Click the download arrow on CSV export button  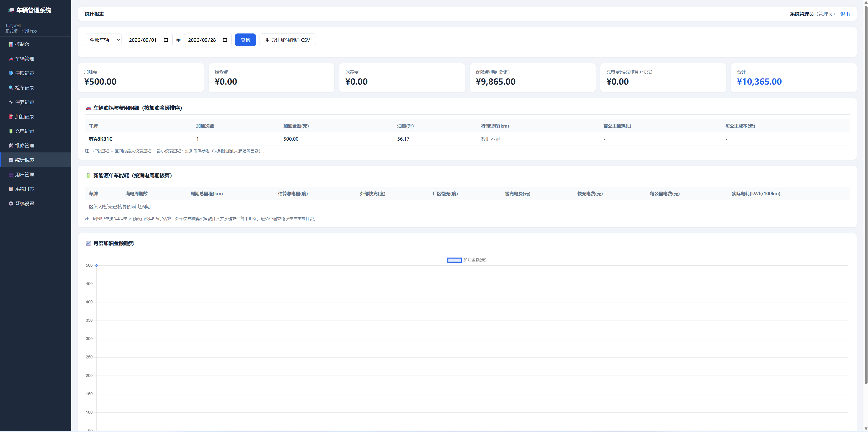coord(267,40)
